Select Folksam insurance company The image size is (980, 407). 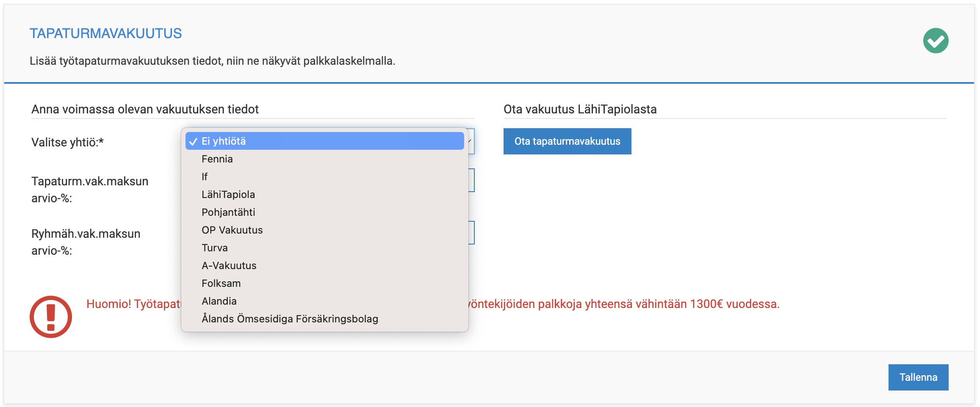point(221,283)
